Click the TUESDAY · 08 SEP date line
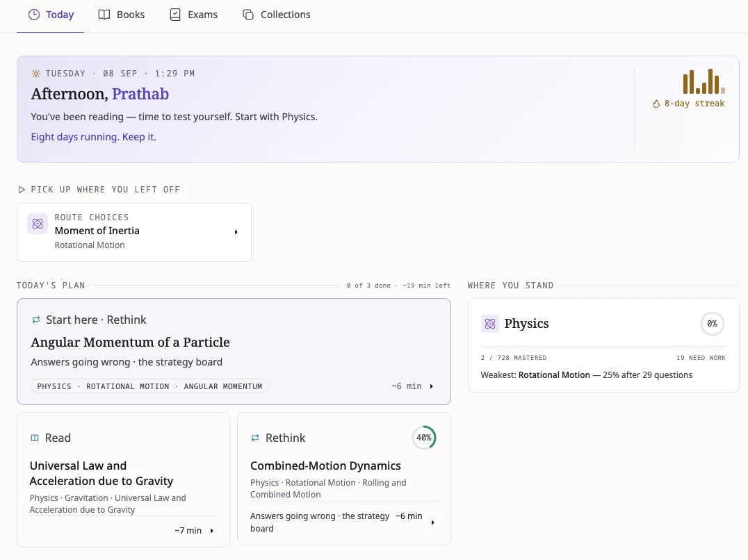The width and height of the screenshot is (748, 560). (x=120, y=74)
